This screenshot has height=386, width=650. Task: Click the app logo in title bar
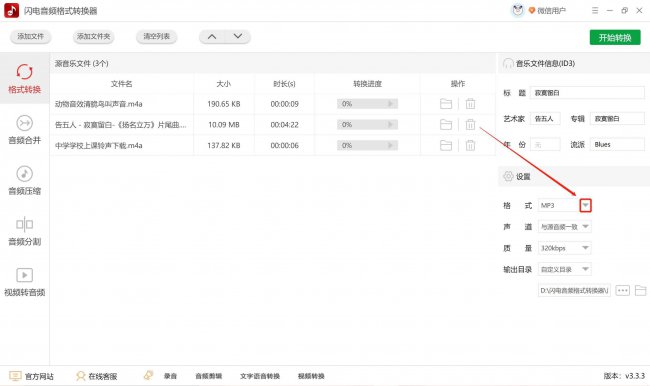(11, 10)
